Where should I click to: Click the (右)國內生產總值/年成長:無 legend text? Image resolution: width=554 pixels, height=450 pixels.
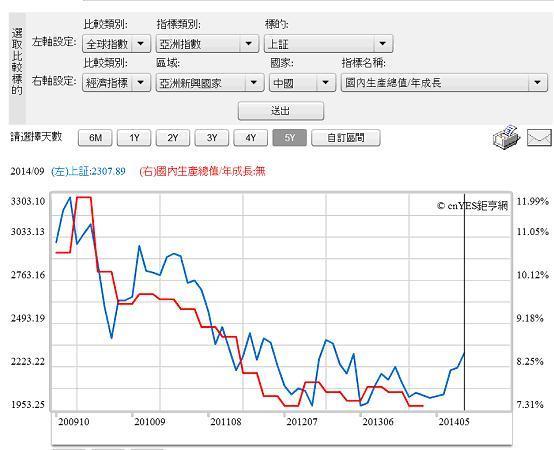[202, 171]
